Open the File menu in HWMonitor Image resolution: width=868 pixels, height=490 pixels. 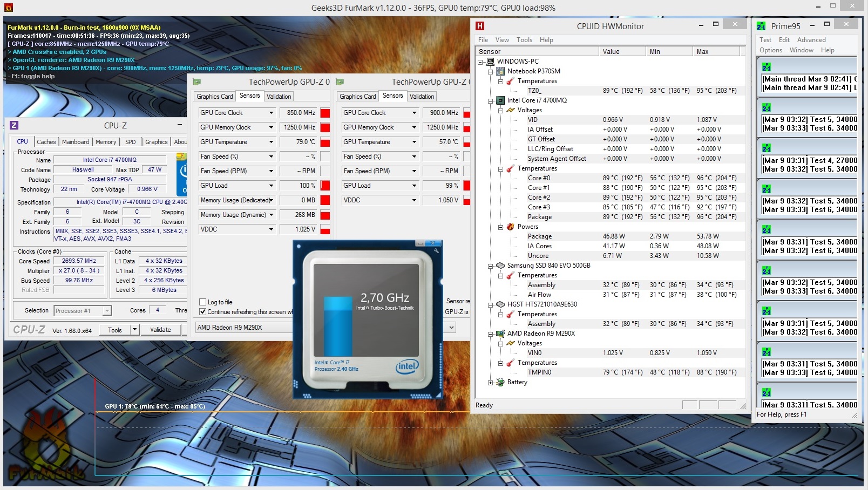(483, 40)
